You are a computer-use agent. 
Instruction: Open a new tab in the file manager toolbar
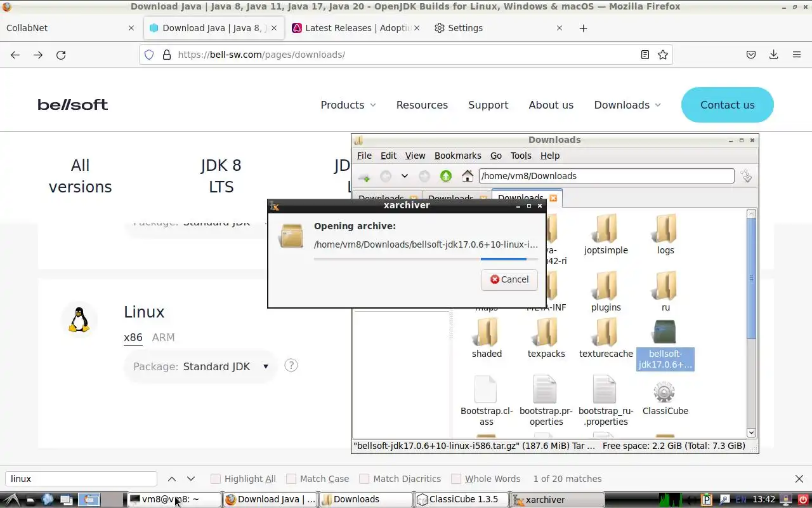point(364,177)
